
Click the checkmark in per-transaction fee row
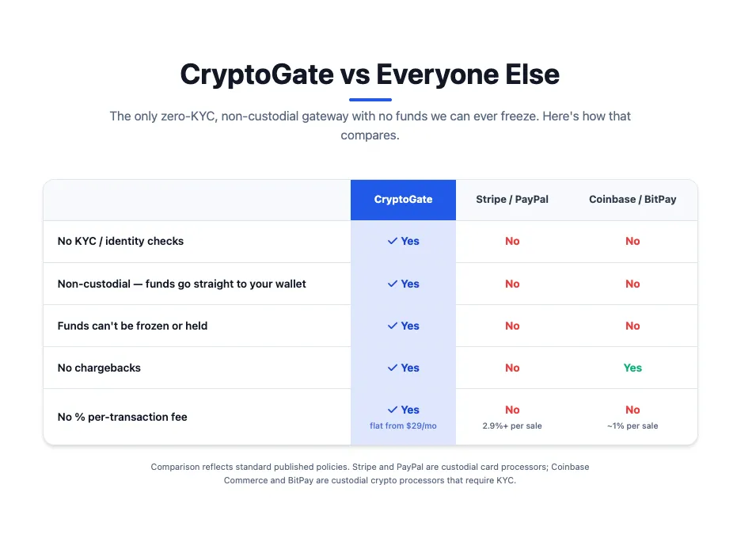pos(393,410)
